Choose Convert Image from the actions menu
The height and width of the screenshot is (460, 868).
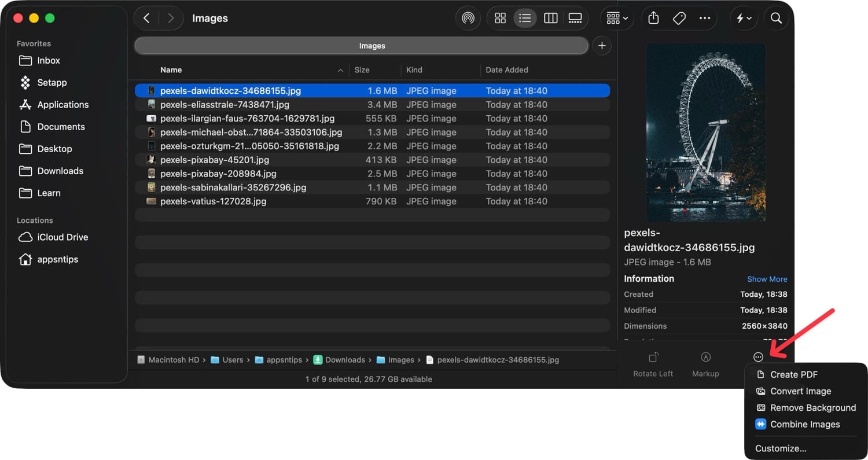coord(799,391)
